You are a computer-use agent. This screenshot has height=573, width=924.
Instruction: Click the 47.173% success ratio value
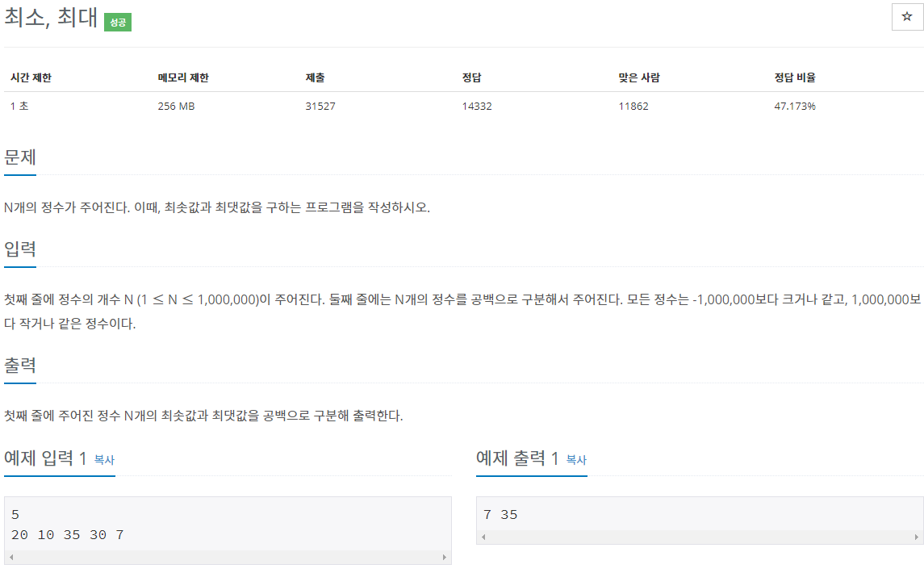[x=795, y=106]
